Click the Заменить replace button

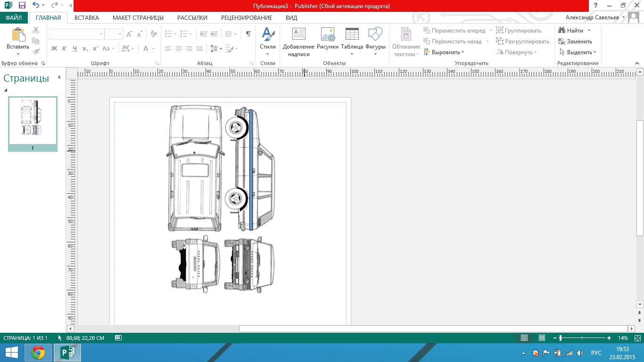[x=575, y=41]
